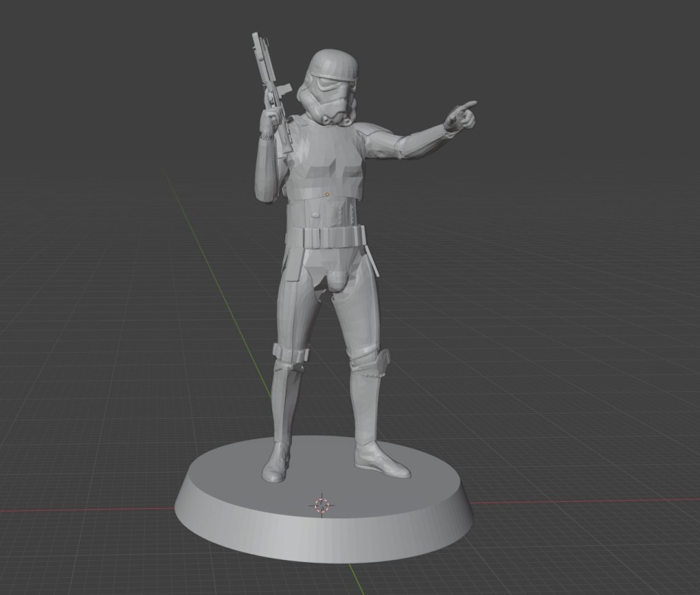Click the knee armor on the viewer's left leg
700x595 pixels.
tap(290, 355)
